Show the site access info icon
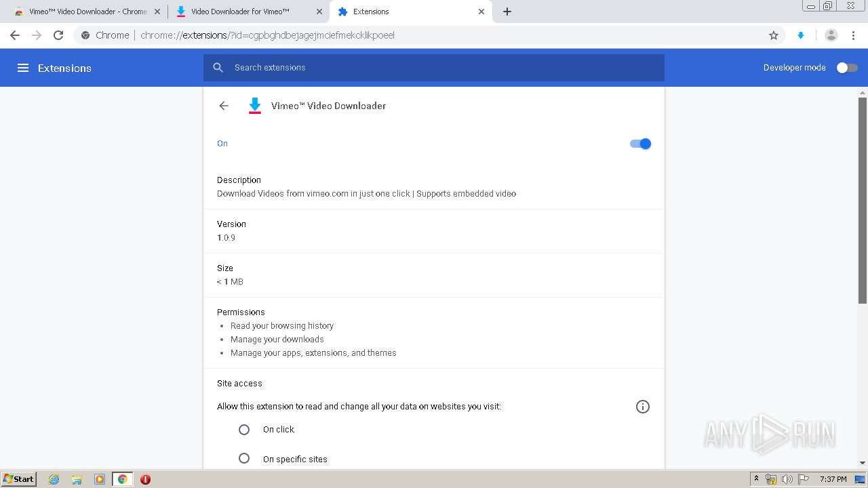868x488 pixels. click(643, 407)
